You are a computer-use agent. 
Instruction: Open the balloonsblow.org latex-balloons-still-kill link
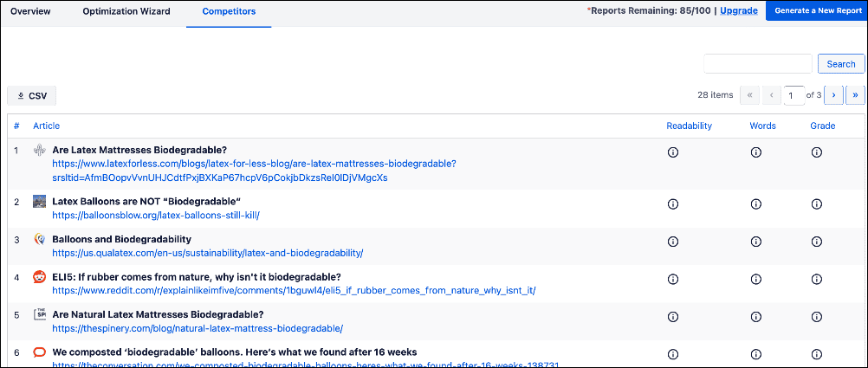click(x=156, y=215)
